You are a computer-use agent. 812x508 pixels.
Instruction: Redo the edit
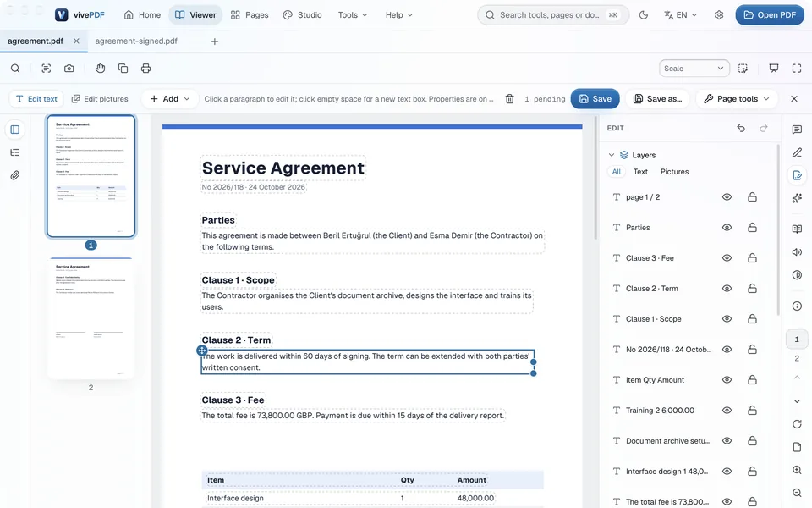[x=764, y=128]
